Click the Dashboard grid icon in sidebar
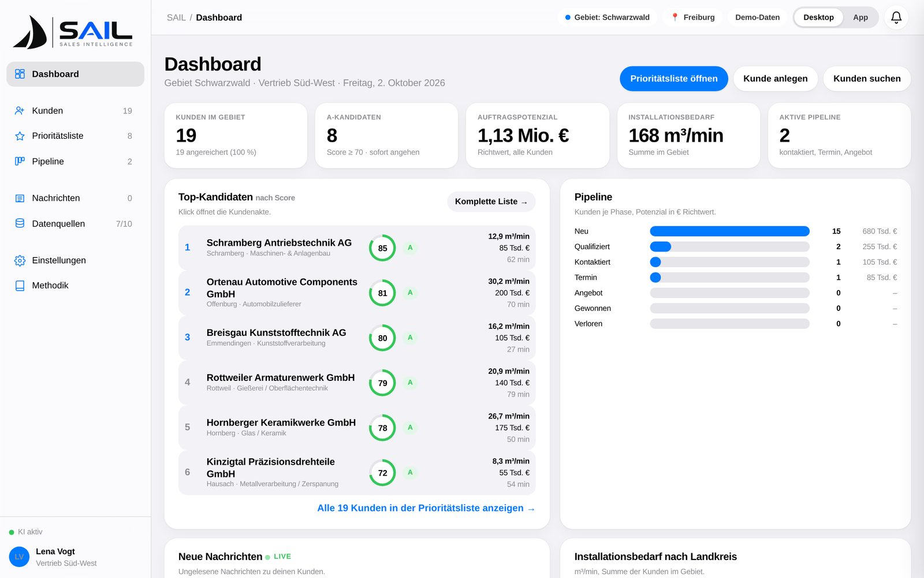The height and width of the screenshot is (578, 924). coord(20,74)
